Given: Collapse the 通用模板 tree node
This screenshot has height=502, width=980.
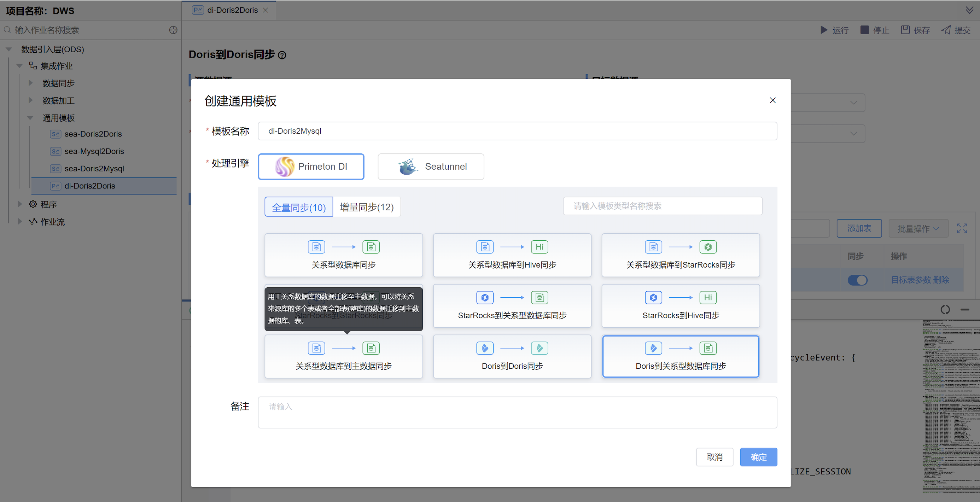Looking at the screenshot, I should tap(30, 118).
